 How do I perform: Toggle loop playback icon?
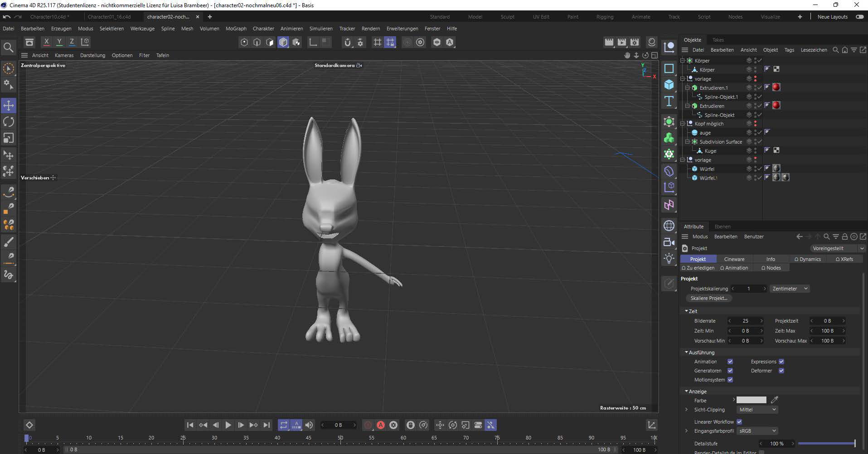(x=283, y=425)
